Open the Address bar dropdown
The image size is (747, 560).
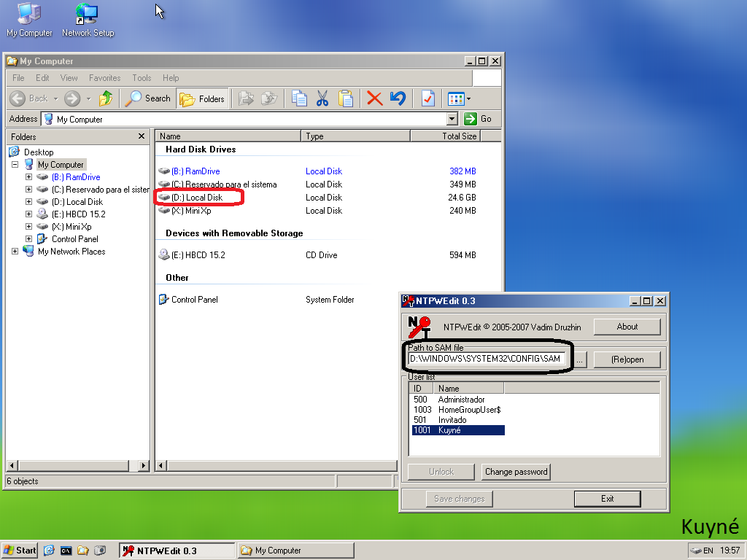point(452,119)
